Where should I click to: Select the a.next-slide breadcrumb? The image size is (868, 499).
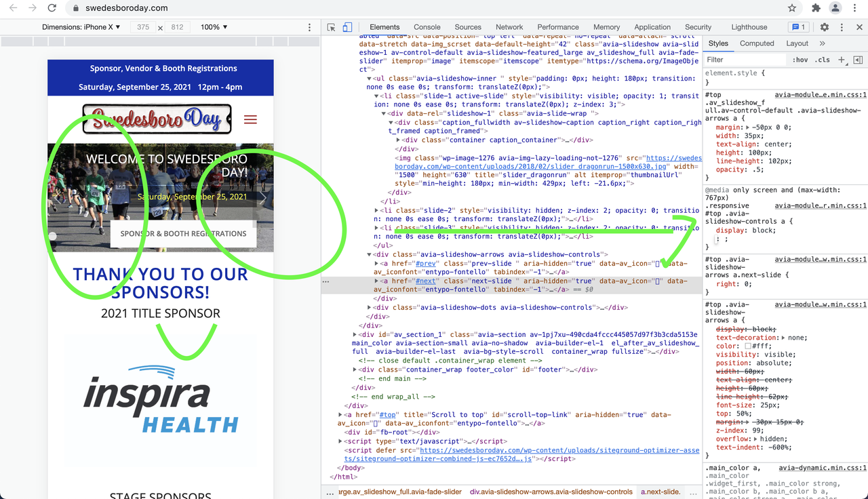[660, 492]
